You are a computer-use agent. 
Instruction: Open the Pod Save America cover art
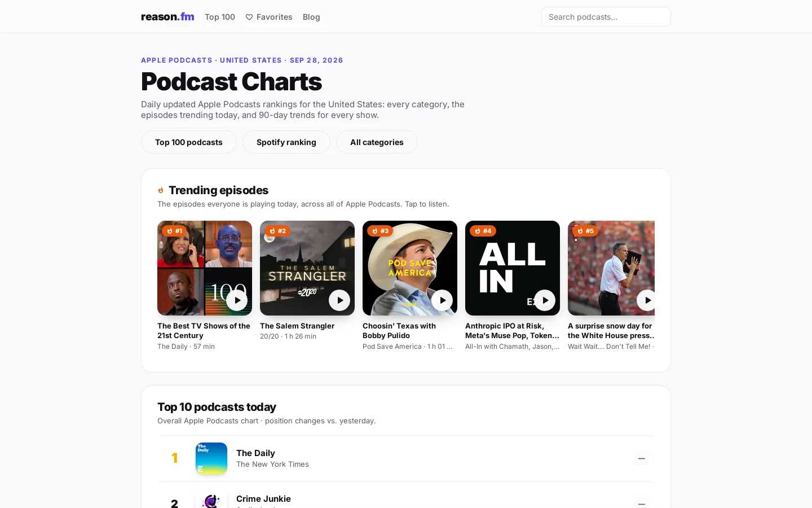[410, 268]
